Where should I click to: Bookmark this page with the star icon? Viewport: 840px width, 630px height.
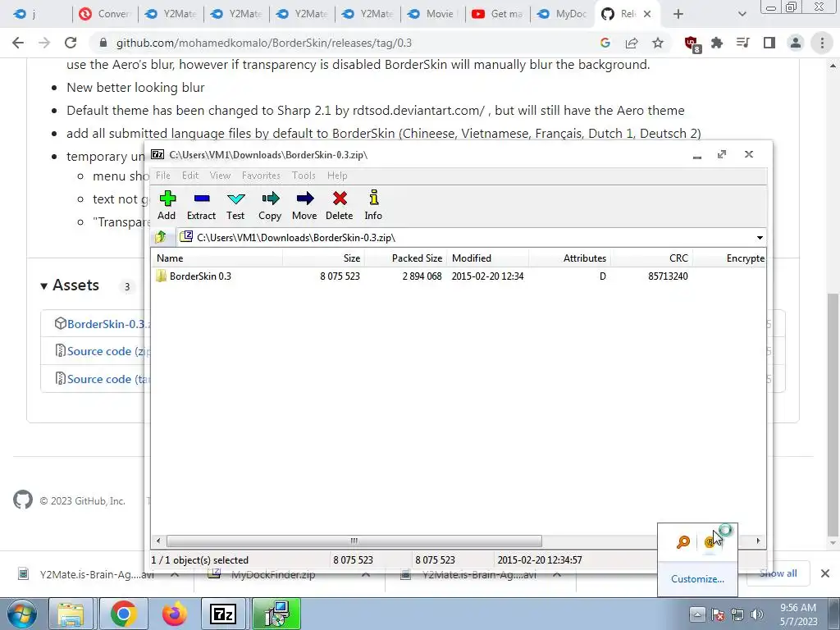658,43
